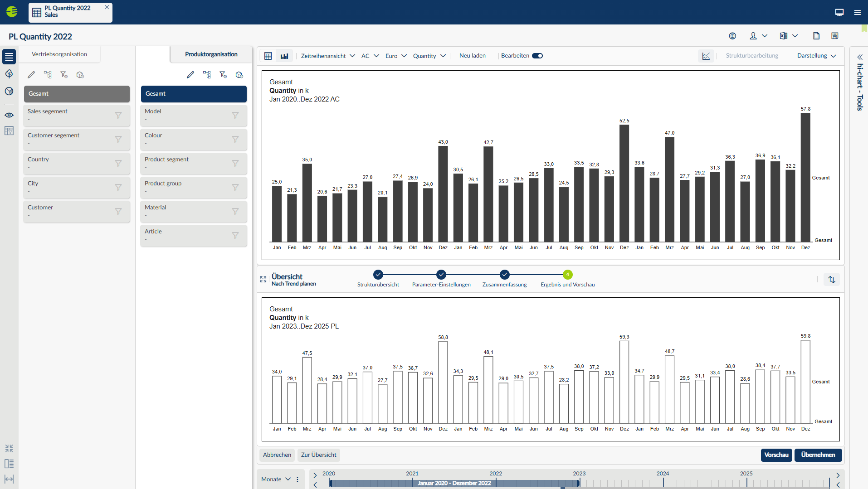Toggle the Sales segement filter
Screen dimensions: 868x489
click(118, 116)
